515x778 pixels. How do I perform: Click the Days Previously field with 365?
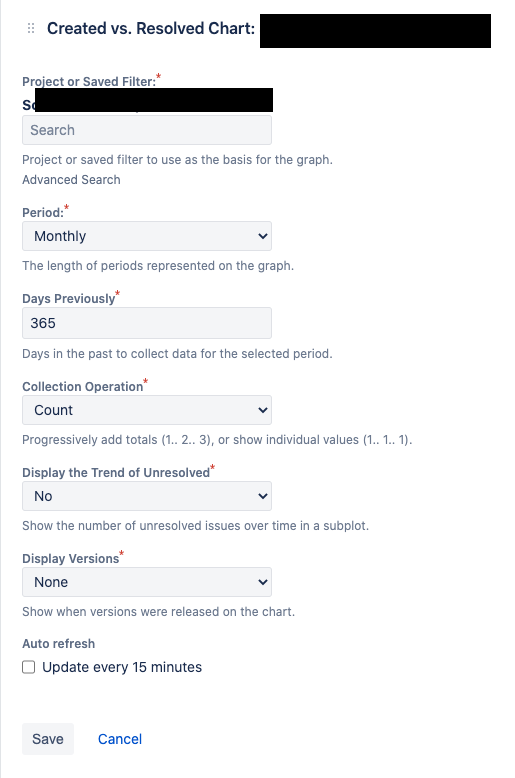[x=147, y=323]
